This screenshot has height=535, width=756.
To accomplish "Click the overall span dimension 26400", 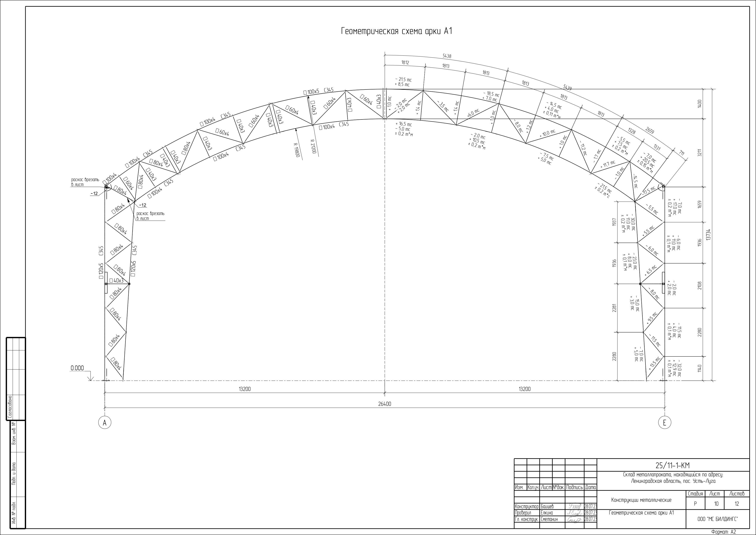I will pyautogui.click(x=385, y=404).
